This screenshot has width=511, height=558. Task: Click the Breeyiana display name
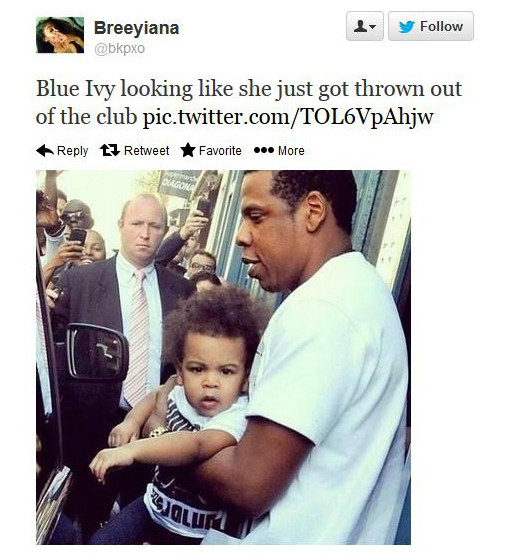pos(136,28)
